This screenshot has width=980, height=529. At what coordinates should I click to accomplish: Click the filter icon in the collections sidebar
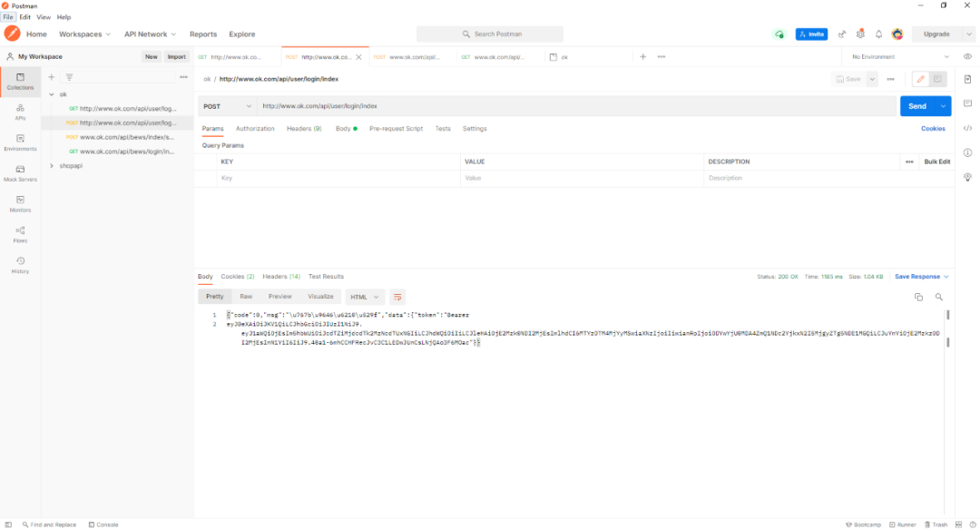pos(69,77)
